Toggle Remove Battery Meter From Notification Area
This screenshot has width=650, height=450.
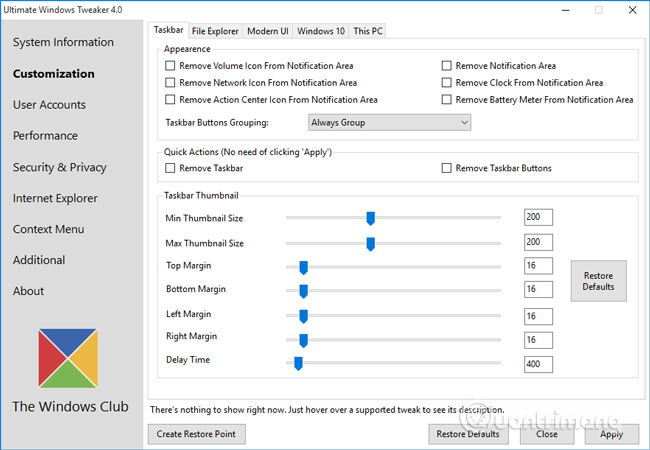[448, 100]
